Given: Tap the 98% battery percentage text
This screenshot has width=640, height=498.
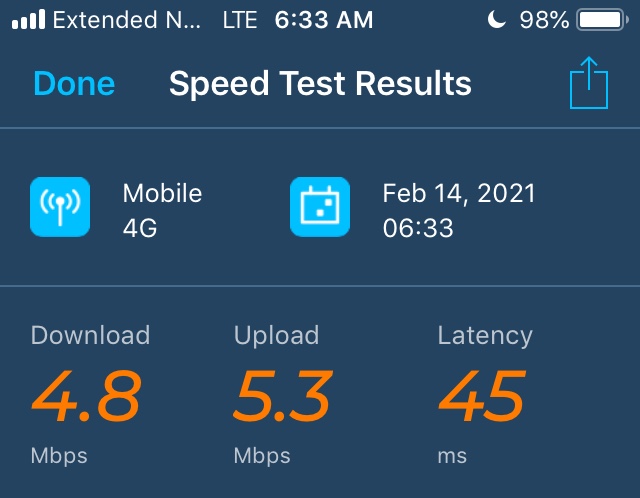Looking at the screenshot, I should point(545,20).
